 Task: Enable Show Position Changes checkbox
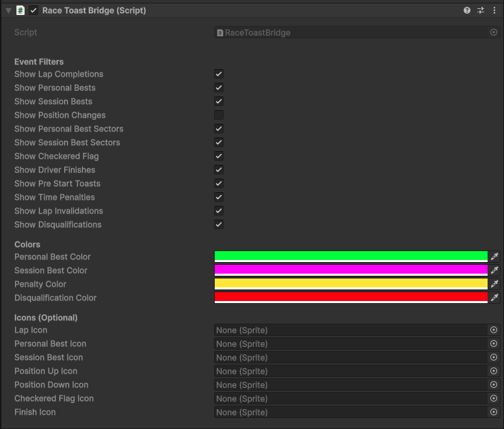coord(219,115)
